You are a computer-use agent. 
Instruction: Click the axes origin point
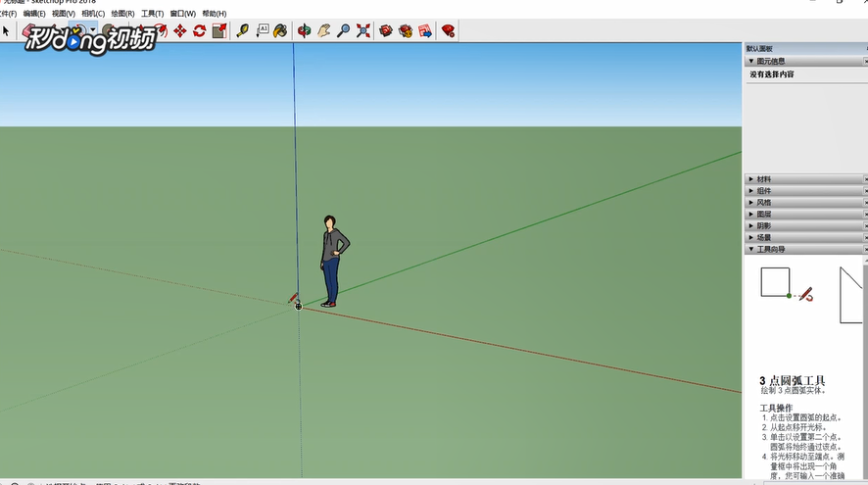click(x=299, y=306)
